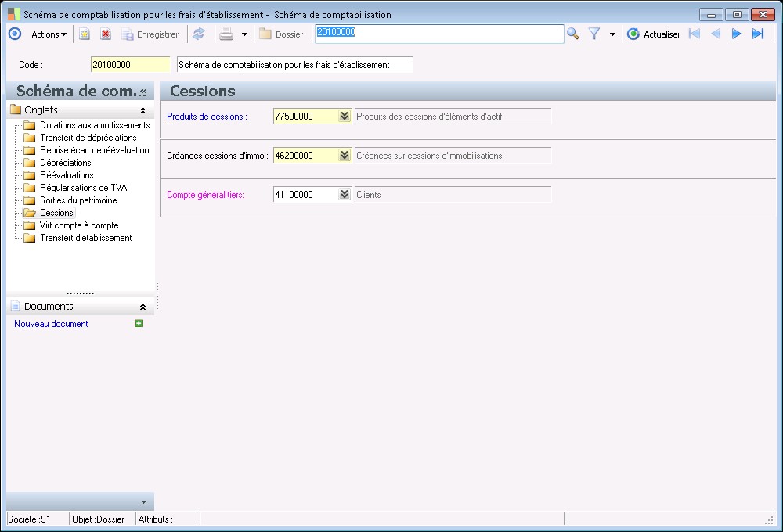Collapse the Onglets section
This screenshot has width=783, height=532.
click(143, 111)
